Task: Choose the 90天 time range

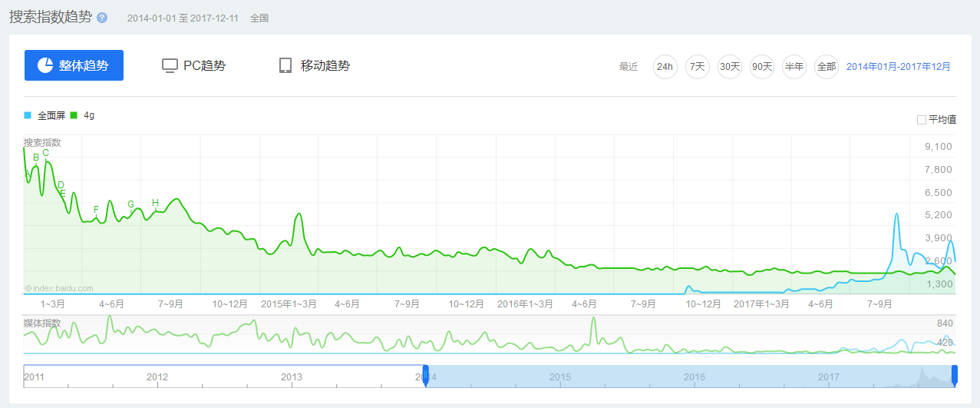Action: (x=761, y=67)
